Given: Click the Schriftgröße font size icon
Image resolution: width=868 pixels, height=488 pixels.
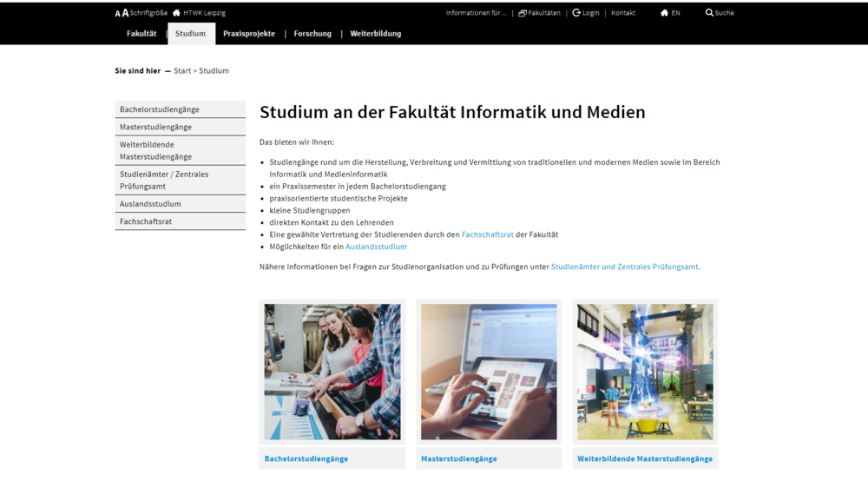Looking at the screenshot, I should tap(122, 13).
